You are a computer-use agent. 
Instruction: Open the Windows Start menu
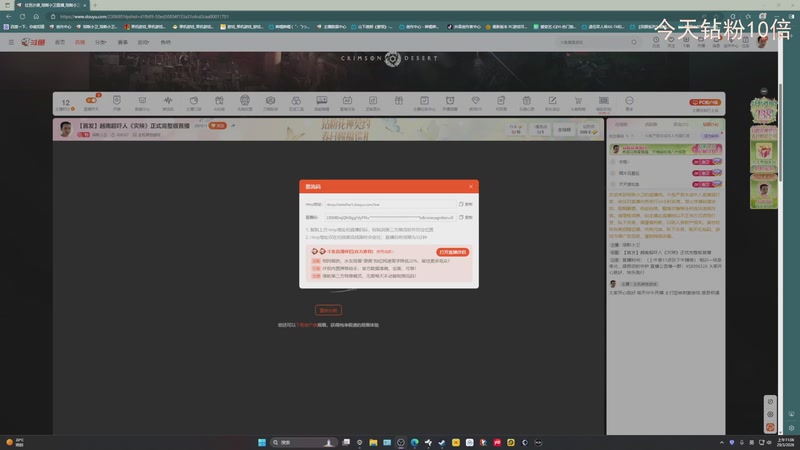point(262,442)
